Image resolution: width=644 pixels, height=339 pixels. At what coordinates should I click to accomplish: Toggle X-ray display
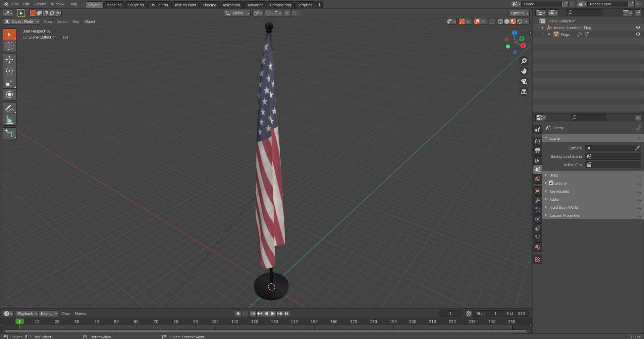pos(492,21)
